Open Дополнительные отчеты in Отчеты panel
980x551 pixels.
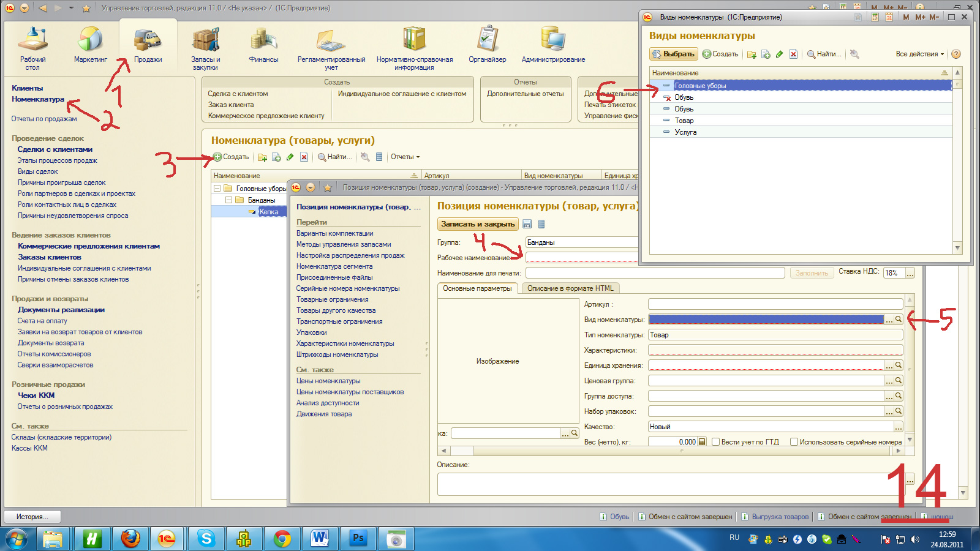526,94
